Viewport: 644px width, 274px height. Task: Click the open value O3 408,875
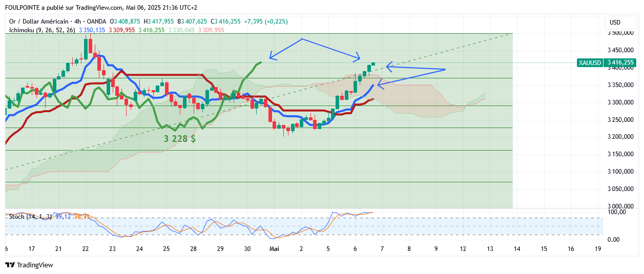pos(125,22)
